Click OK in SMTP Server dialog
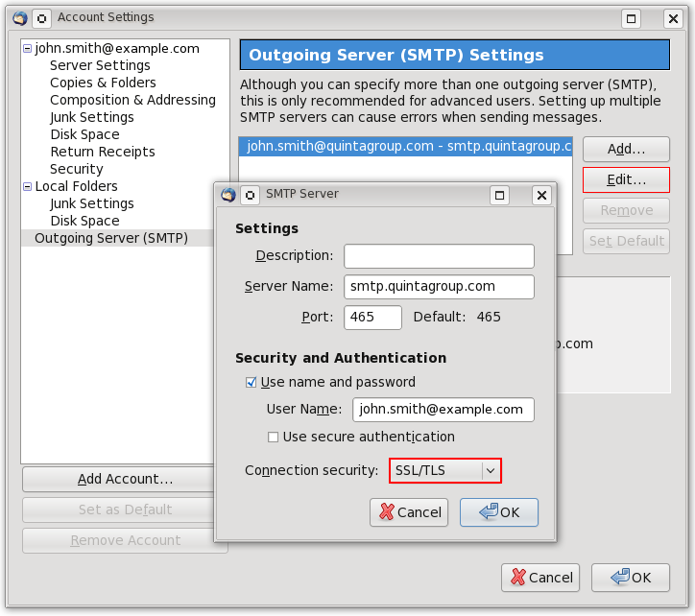The image size is (695, 616). 499,512
